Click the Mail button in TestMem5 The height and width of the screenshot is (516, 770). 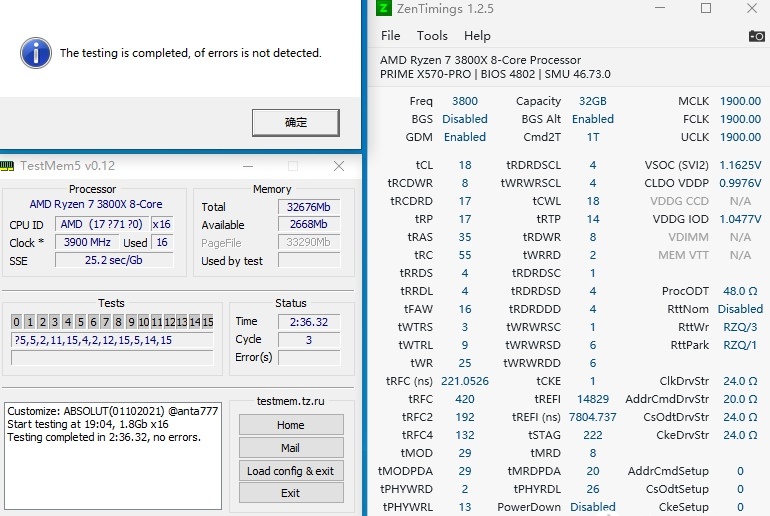(291, 448)
